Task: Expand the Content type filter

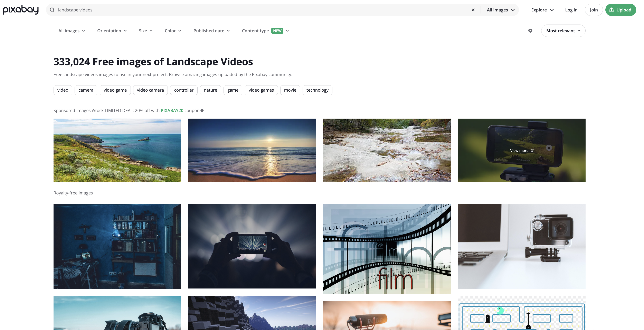Action: [265, 30]
